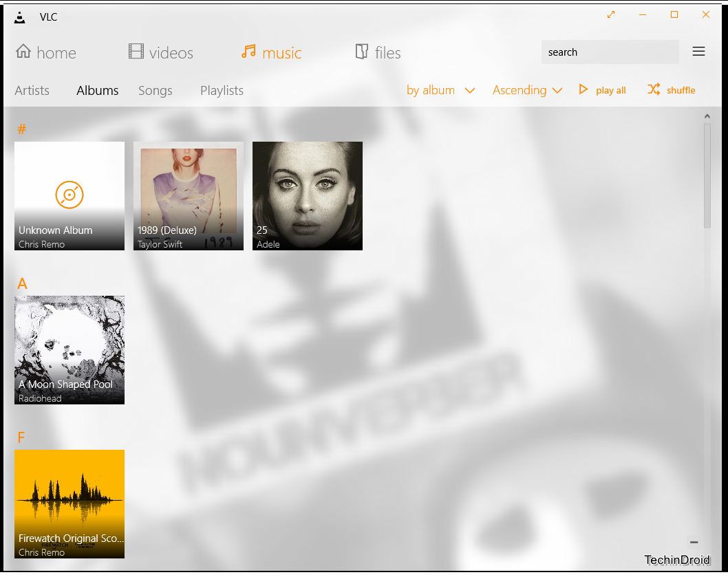Select the Albums sub-tab

tap(98, 91)
